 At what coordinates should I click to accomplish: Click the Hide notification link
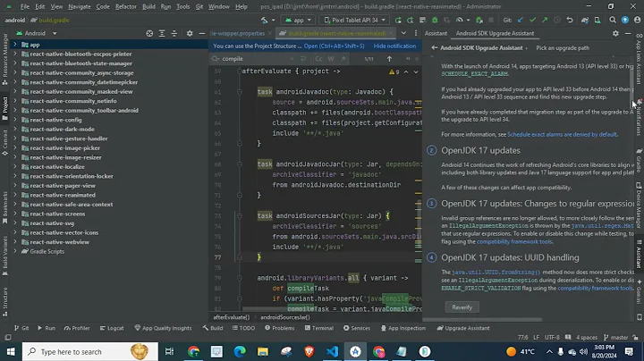[x=394, y=46]
